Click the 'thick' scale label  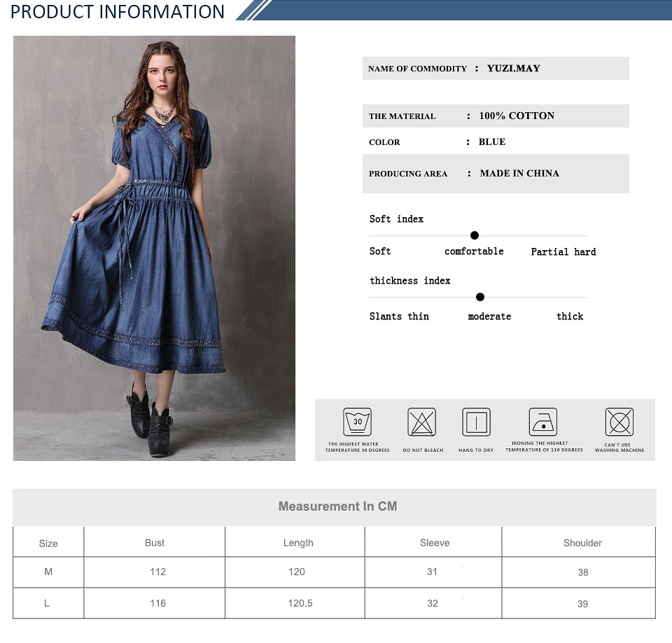coord(570,316)
